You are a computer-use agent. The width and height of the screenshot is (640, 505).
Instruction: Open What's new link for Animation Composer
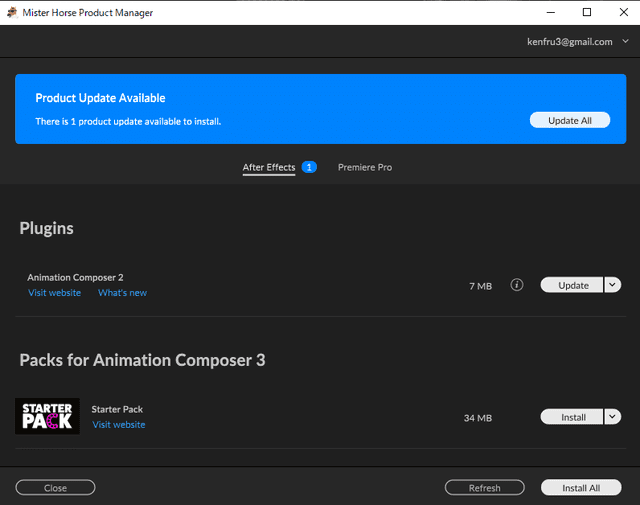[122, 293]
